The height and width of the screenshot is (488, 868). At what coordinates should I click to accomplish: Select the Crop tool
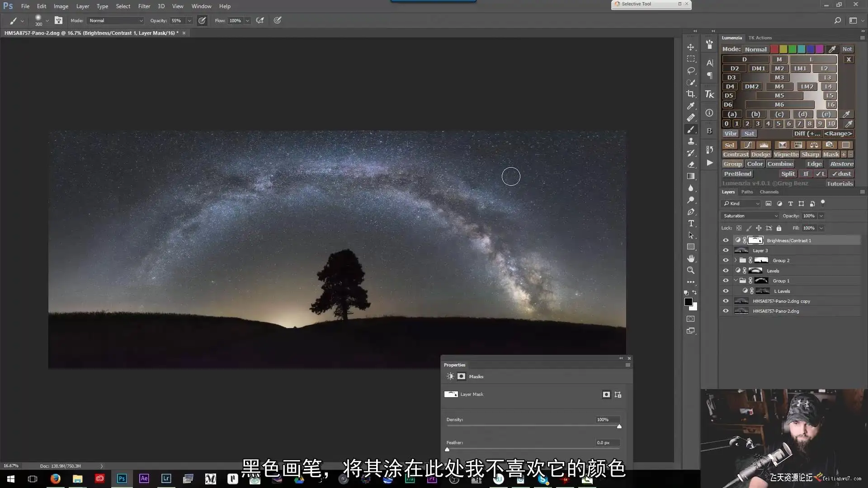691,94
